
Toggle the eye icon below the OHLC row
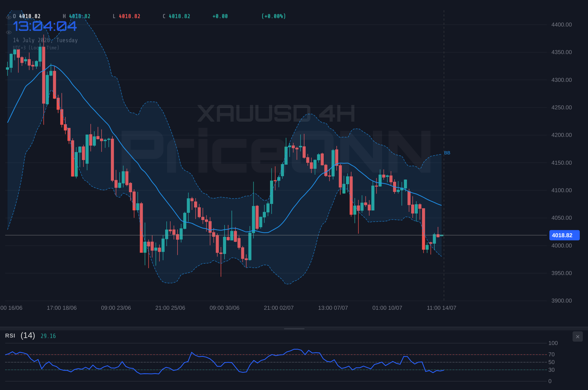[x=9, y=32]
